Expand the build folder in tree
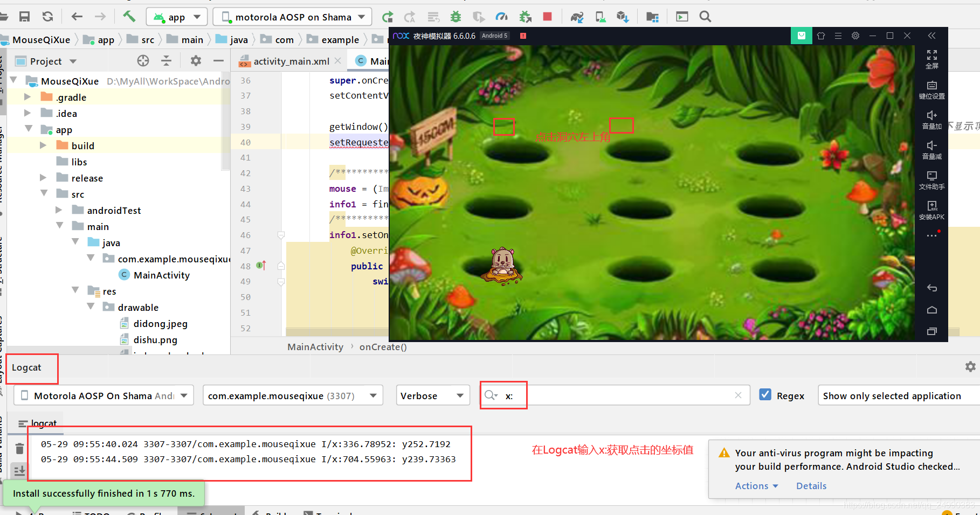This screenshot has height=515, width=980. point(43,145)
